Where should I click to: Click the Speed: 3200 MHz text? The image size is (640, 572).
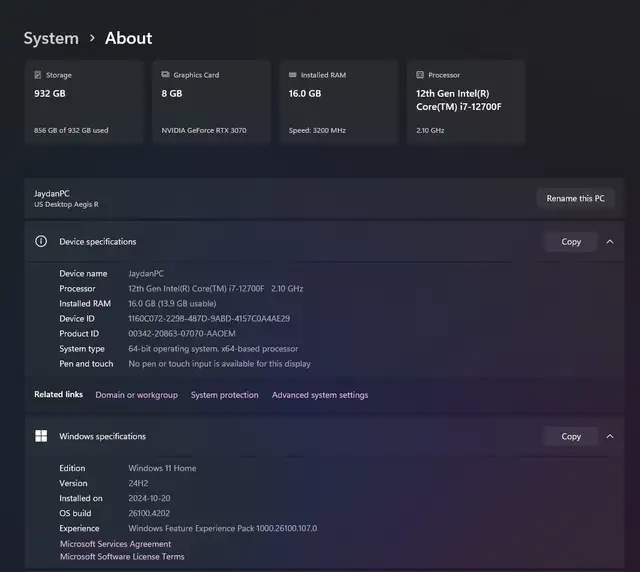tap(317, 130)
